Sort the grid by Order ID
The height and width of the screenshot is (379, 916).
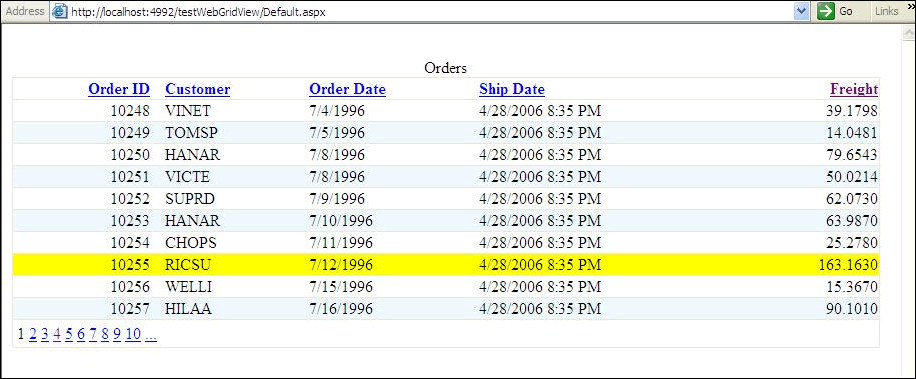tap(119, 89)
